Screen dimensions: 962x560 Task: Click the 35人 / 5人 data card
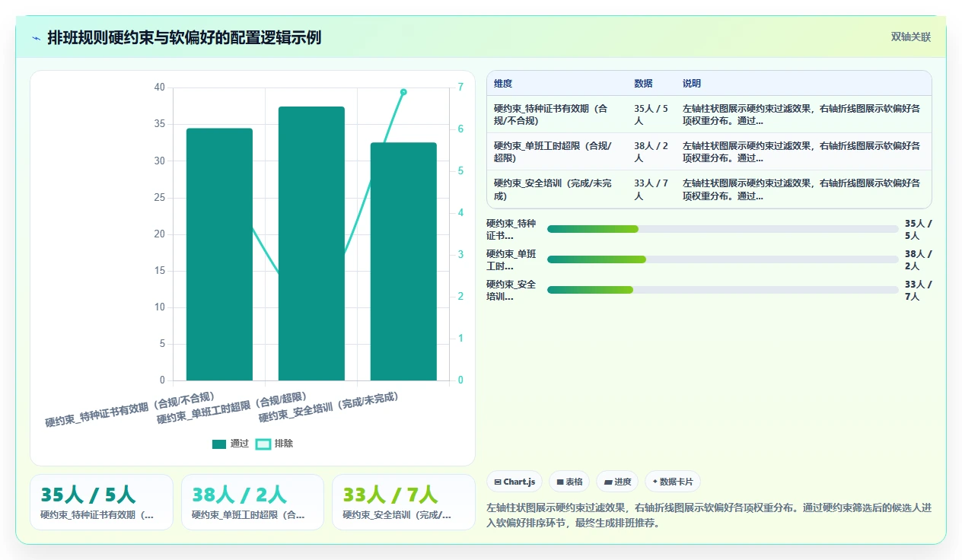101,502
